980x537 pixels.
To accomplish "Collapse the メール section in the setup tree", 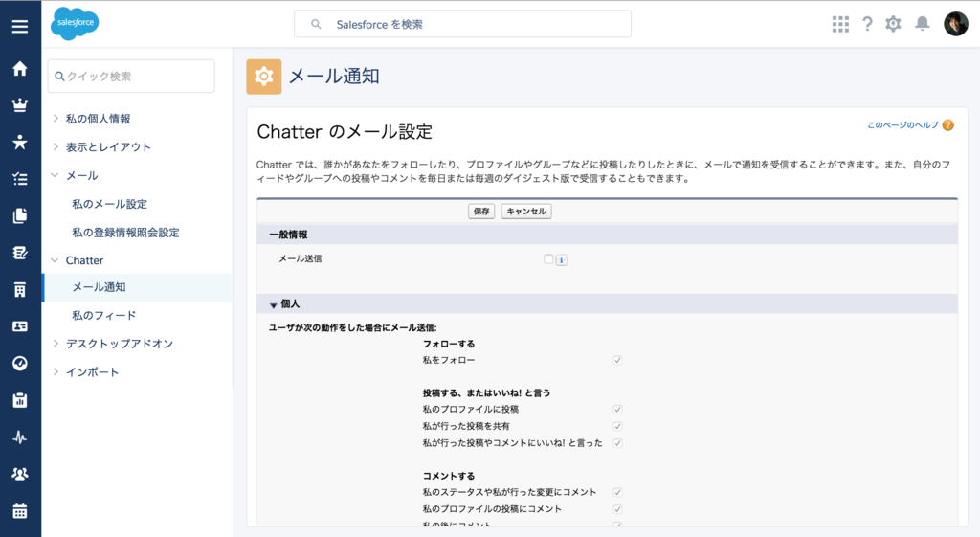I will point(55,175).
